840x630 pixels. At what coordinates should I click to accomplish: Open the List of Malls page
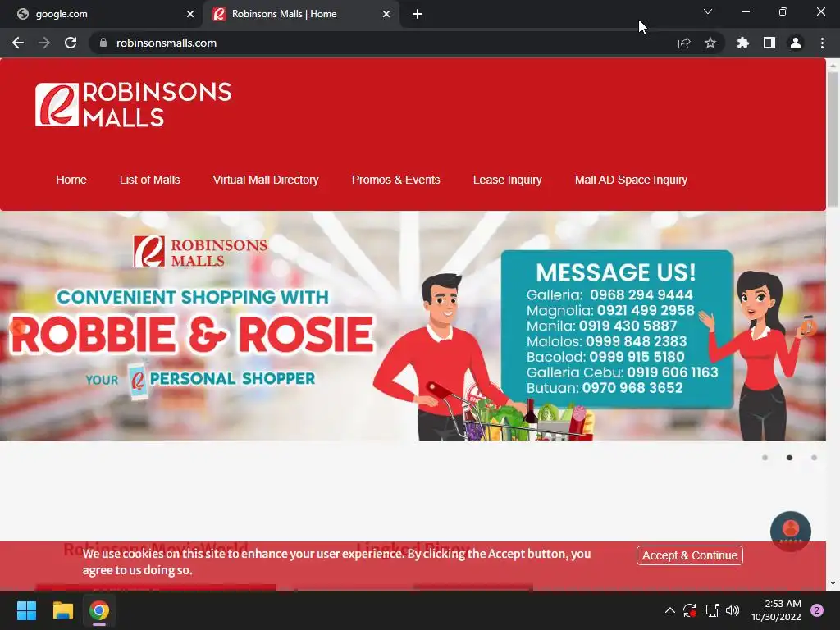[x=150, y=180]
